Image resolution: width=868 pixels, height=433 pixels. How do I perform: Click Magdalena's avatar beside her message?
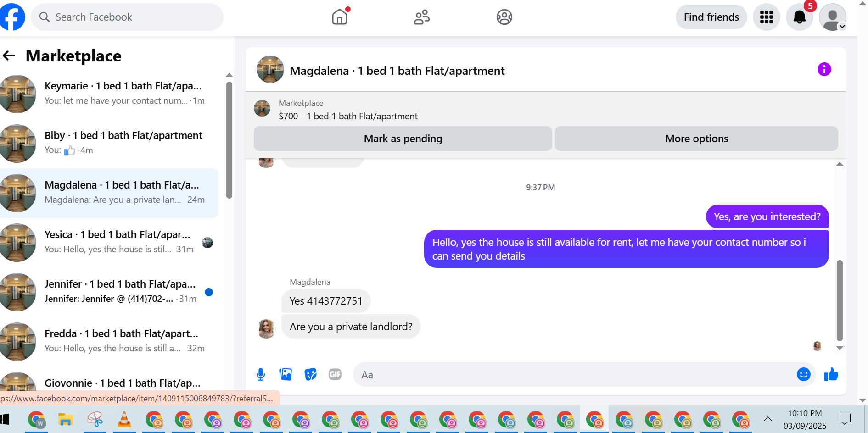pyautogui.click(x=266, y=328)
